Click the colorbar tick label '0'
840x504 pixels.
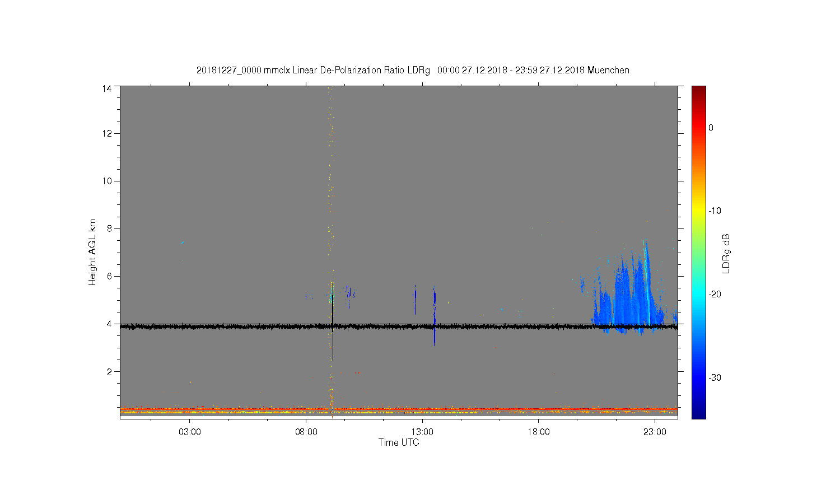[711, 128]
